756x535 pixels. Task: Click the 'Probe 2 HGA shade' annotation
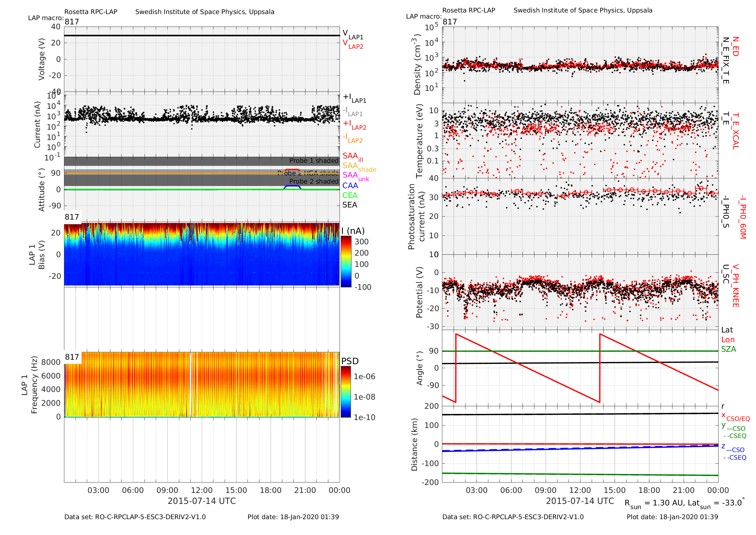pyautogui.click(x=308, y=173)
